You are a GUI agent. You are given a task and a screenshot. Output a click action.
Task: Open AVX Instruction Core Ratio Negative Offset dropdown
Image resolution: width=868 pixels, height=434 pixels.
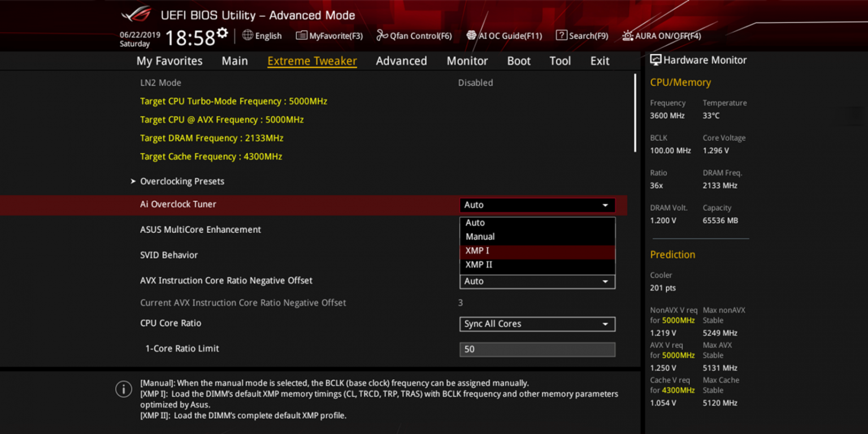(x=537, y=281)
